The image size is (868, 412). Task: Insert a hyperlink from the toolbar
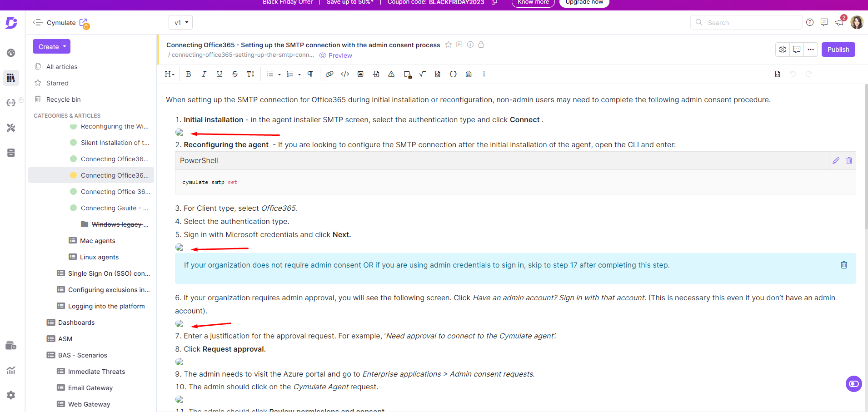pyautogui.click(x=329, y=74)
